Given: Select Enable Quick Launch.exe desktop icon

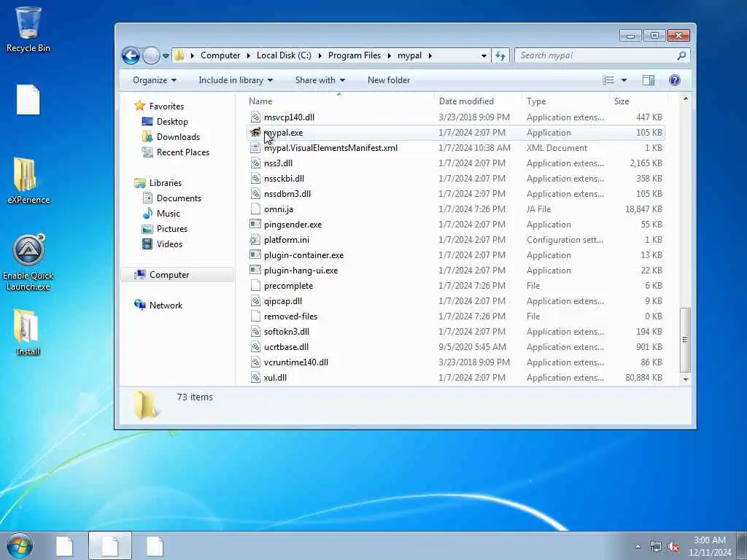Looking at the screenshot, I should (x=28, y=262).
